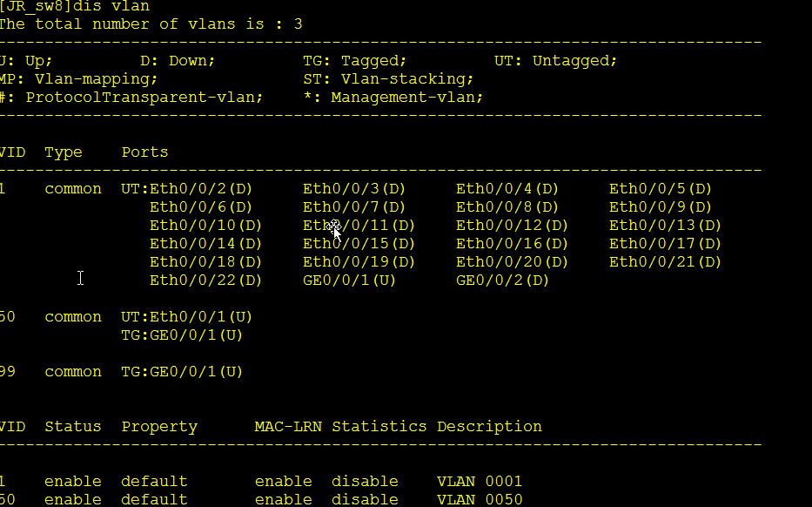Click the 'Ports' column header
The width and height of the screenshot is (812, 507).
144,152
